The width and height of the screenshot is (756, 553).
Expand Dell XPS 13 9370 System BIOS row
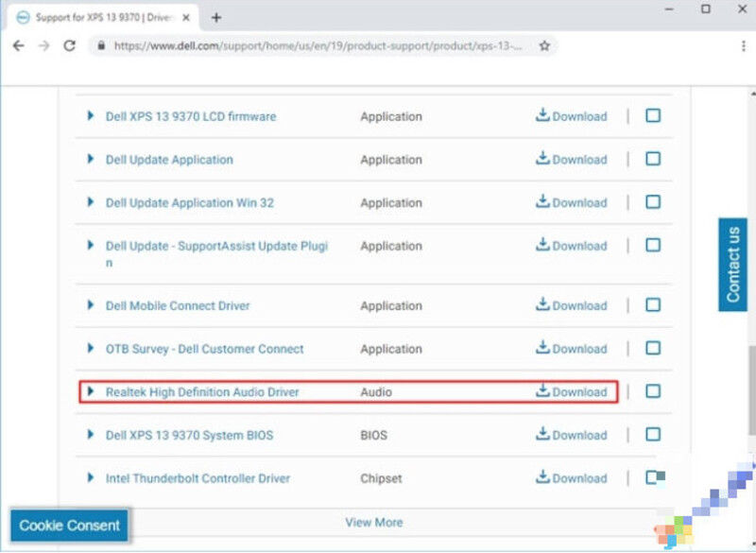click(x=90, y=435)
